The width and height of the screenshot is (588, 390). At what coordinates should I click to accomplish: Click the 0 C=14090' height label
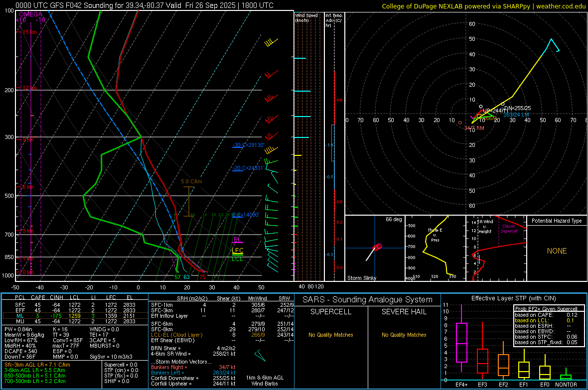246,215
